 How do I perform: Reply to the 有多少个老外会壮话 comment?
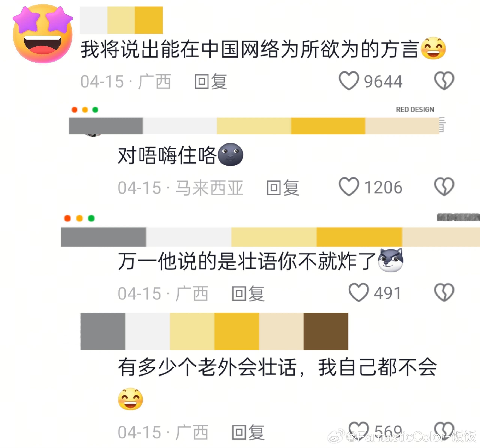[248, 432]
